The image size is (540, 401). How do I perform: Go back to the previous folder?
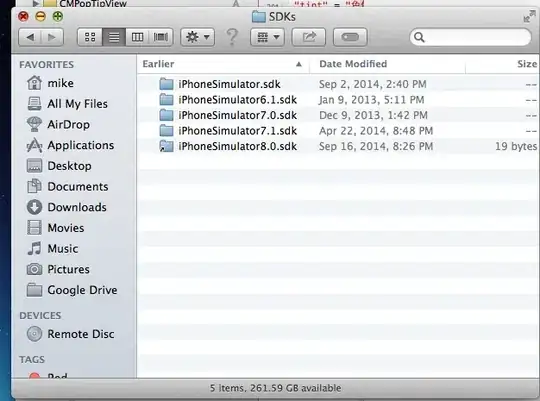coord(30,37)
